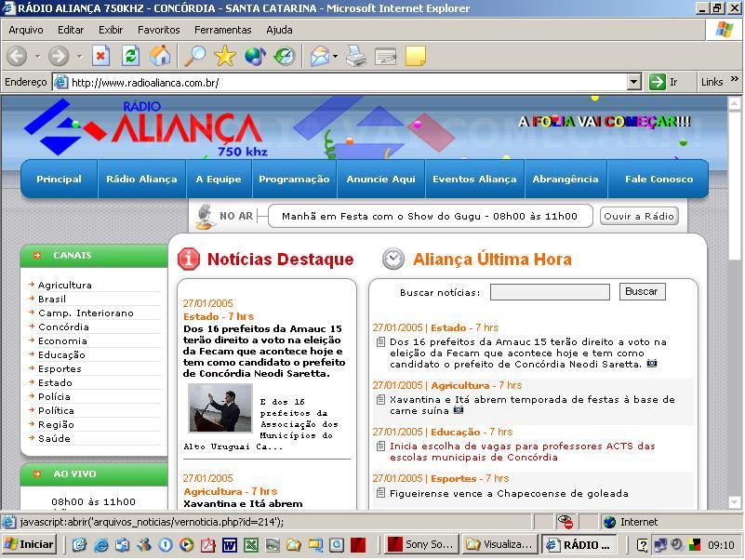
Task: Open the Favoritos menu
Action: tap(158, 30)
